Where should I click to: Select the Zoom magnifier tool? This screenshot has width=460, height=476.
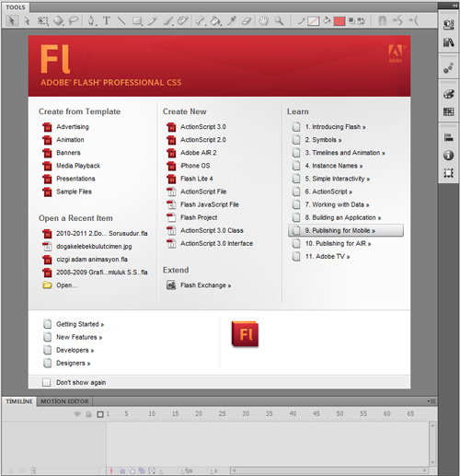pos(279,21)
